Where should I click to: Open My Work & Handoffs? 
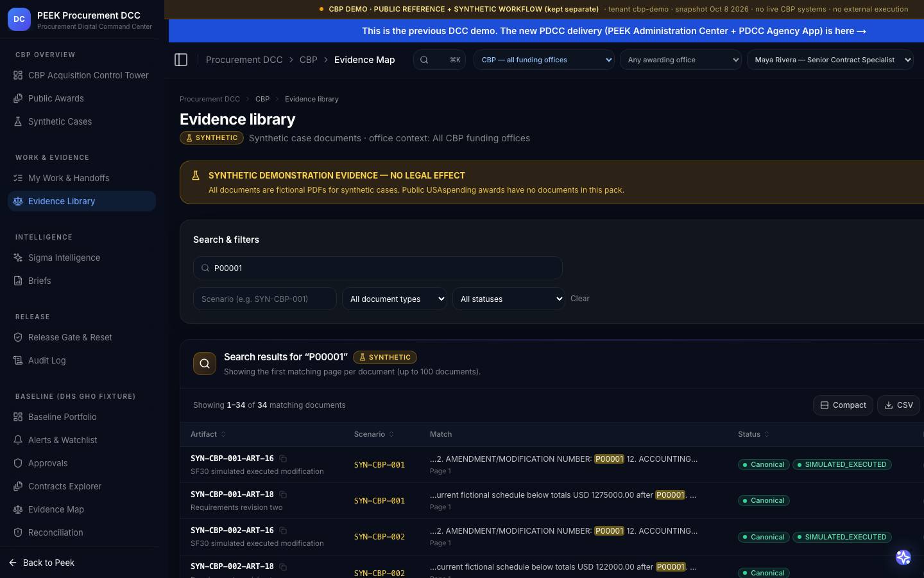(81, 178)
